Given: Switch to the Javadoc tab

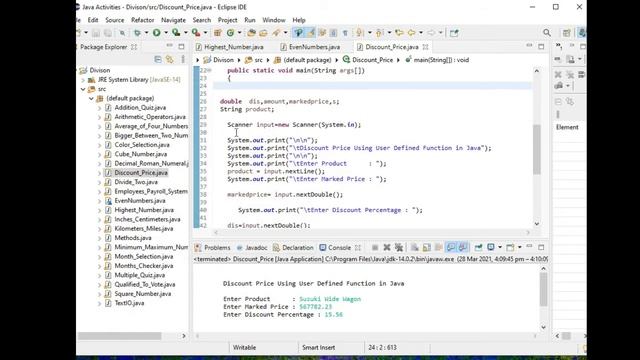Looking at the screenshot, I should (252, 248).
